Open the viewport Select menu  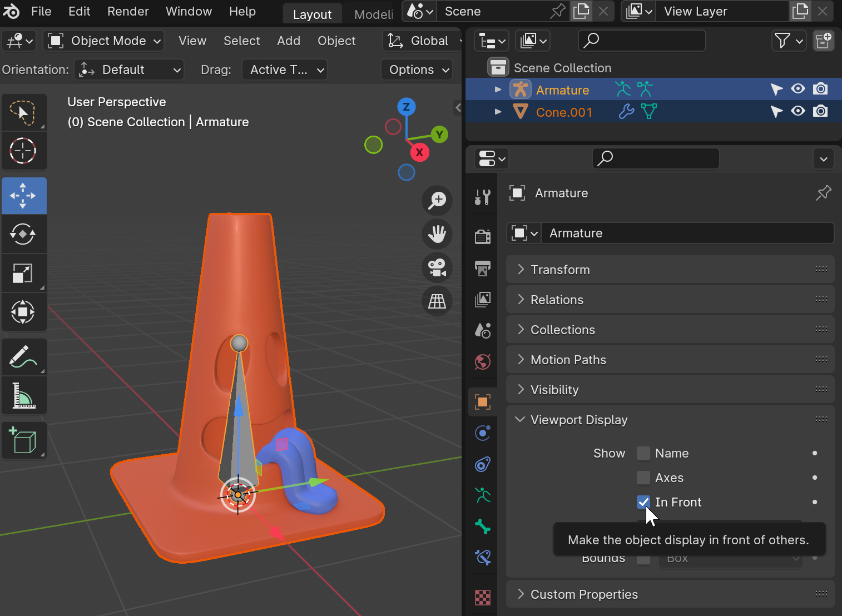(x=241, y=41)
